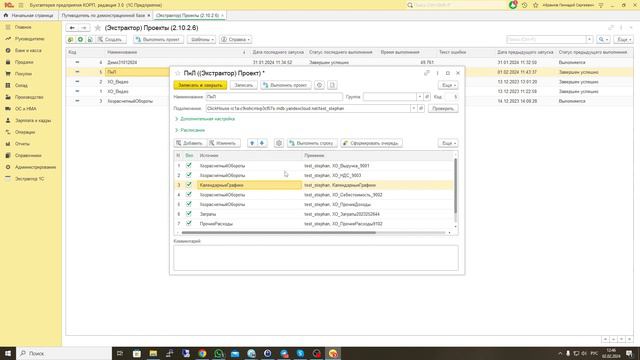Open the Группа field dropdown arrow
640x360 pixels.
pos(420,97)
